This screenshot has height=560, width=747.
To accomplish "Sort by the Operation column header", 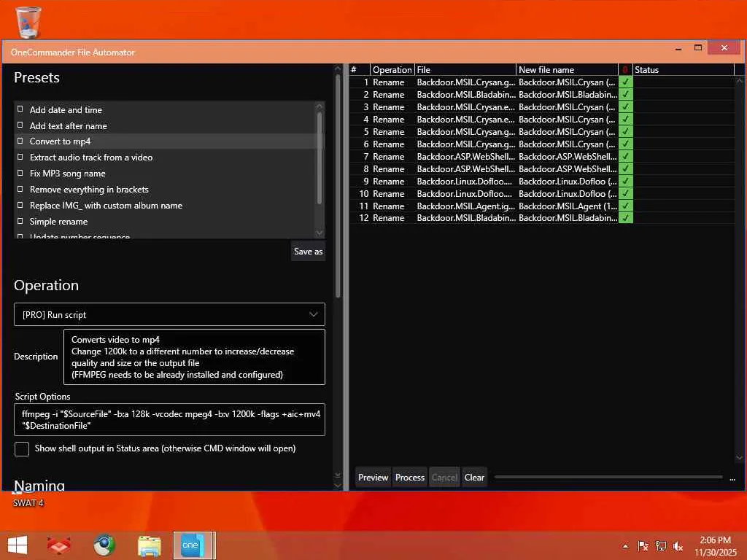I will pos(392,69).
